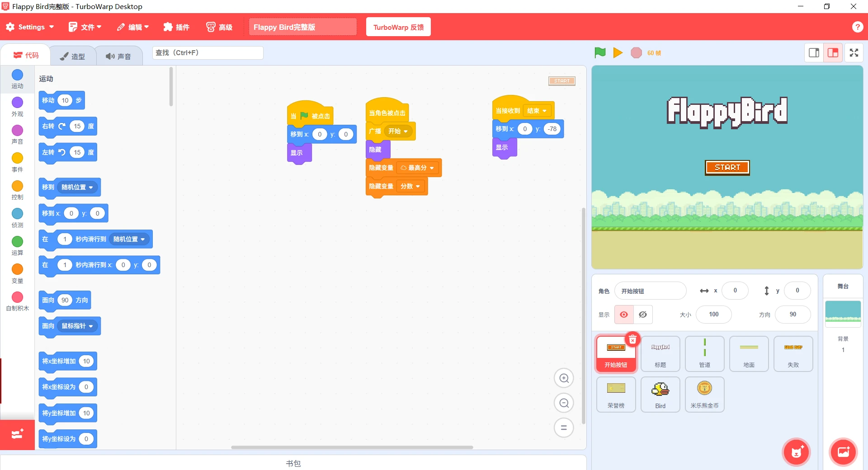
Task: Zoom in on the code workspace
Action: [x=564, y=378]
